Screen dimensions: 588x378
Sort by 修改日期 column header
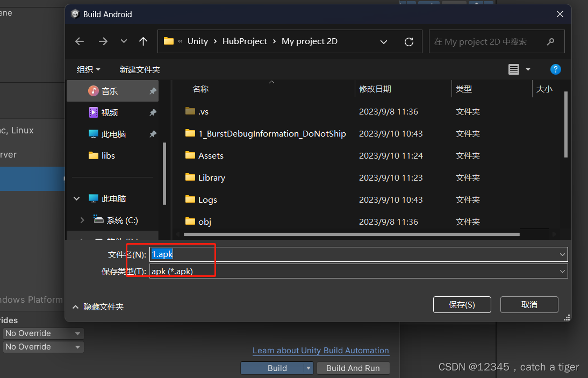[x=375, y=89]
